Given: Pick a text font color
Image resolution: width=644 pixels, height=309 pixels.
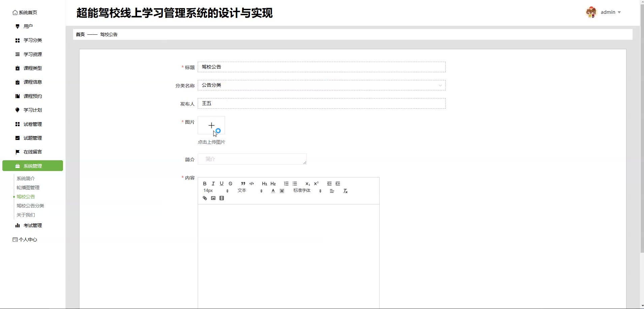Looking at the screenshot, I should [x=273, y=191].
